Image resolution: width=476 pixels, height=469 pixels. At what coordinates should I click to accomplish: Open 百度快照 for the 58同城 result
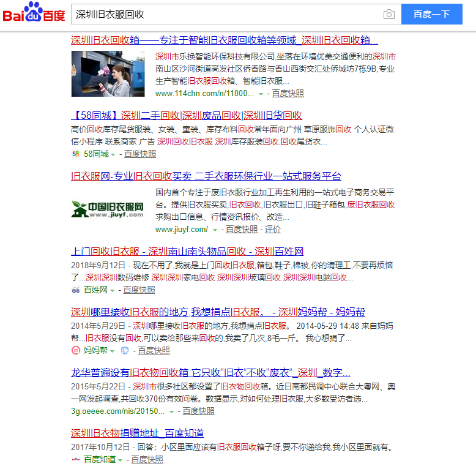coord(140,154)
